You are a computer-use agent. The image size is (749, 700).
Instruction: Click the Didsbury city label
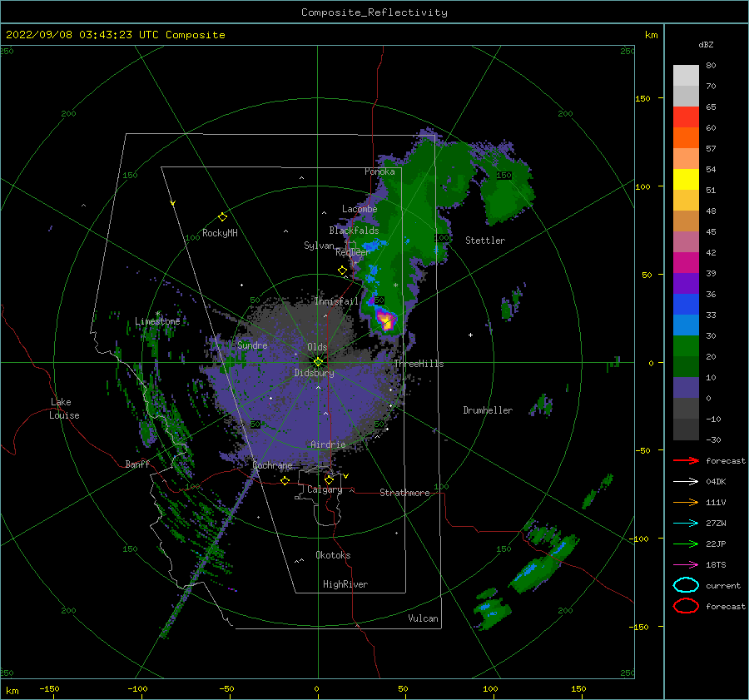click(314, 373)
